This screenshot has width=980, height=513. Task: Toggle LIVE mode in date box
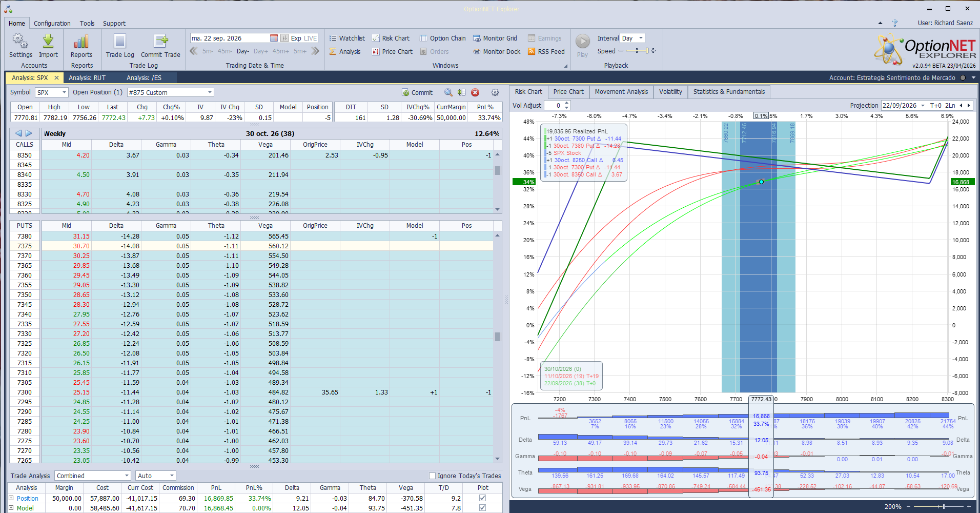click(311, 38)
